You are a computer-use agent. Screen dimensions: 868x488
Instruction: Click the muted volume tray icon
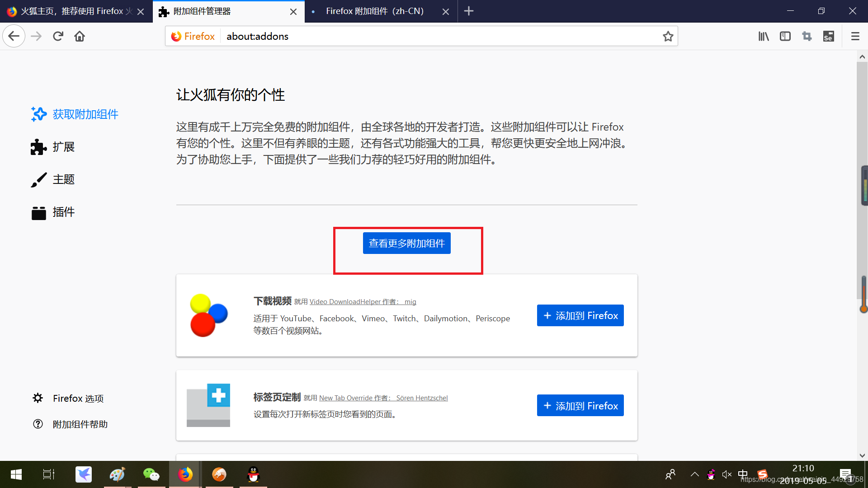[x=727, y=474]
